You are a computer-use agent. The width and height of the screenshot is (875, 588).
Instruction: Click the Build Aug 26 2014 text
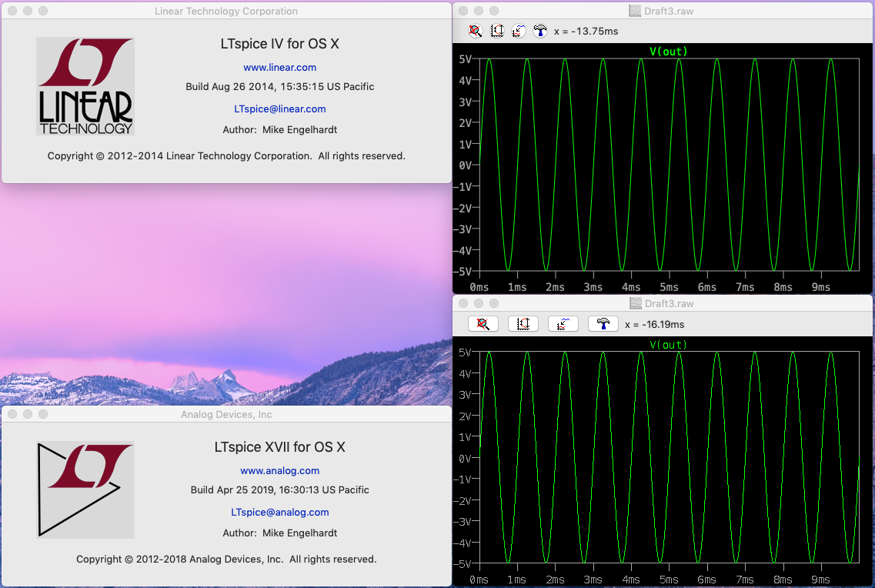click(279, 86)
